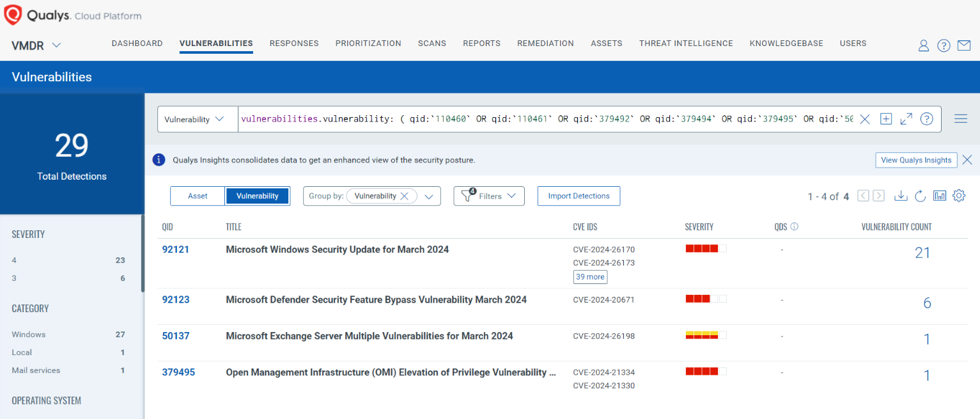The width and height of the screenshot is (980, 419).
Task: Open table settings gear icon
Action: point(958,196)
